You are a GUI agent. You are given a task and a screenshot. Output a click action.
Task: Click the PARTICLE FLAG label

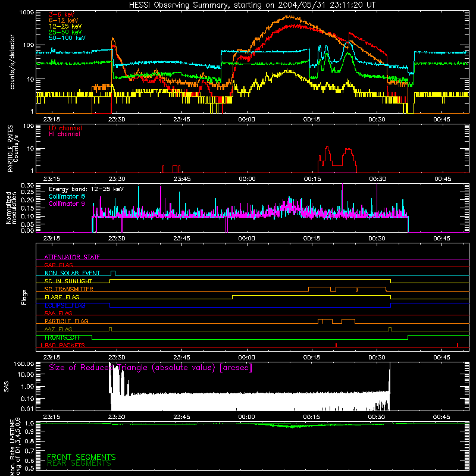click(x=67, y=321)
